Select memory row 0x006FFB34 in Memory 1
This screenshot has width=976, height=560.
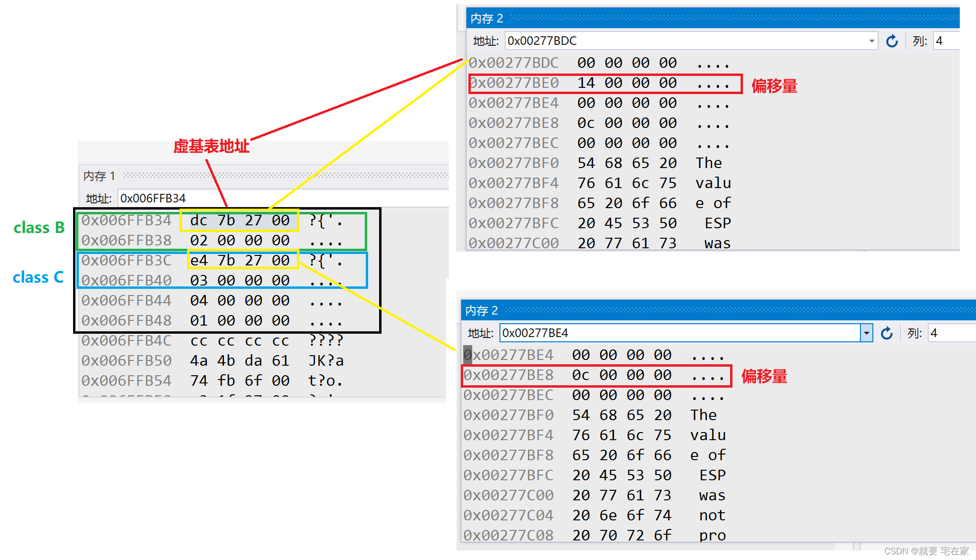(x=212, y=221)
